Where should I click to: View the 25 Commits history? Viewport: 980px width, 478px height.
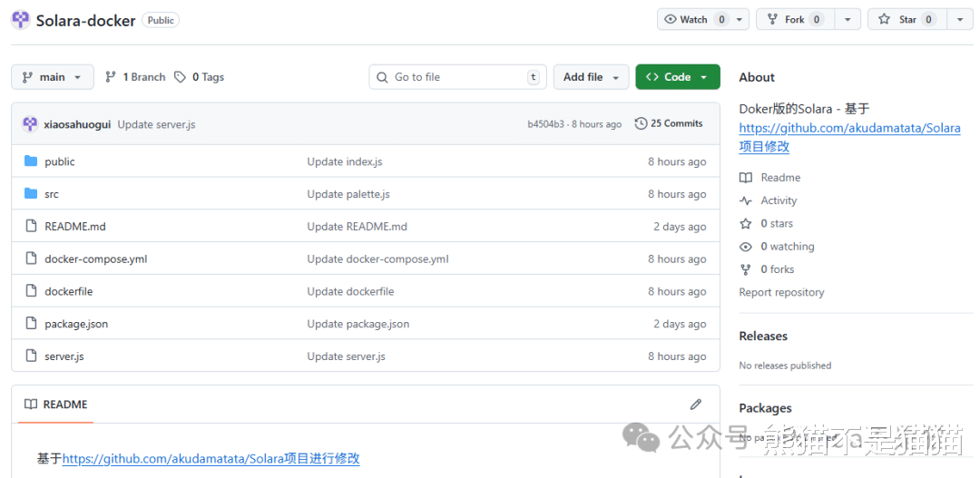click(x=669, y=123)
